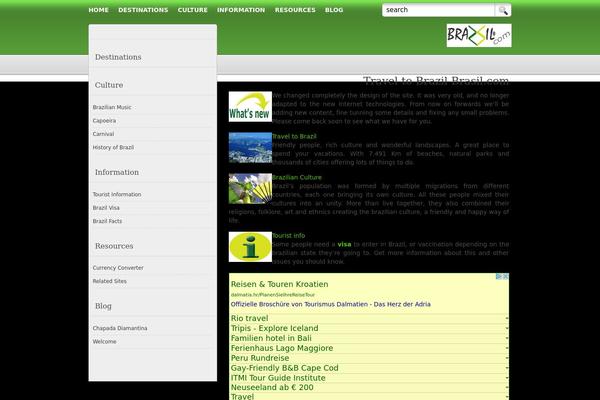Screen dimensions: 600x400
Task: Click the Offizielle Broschüre Dalmatien ad text
Action: coord(331,304)
